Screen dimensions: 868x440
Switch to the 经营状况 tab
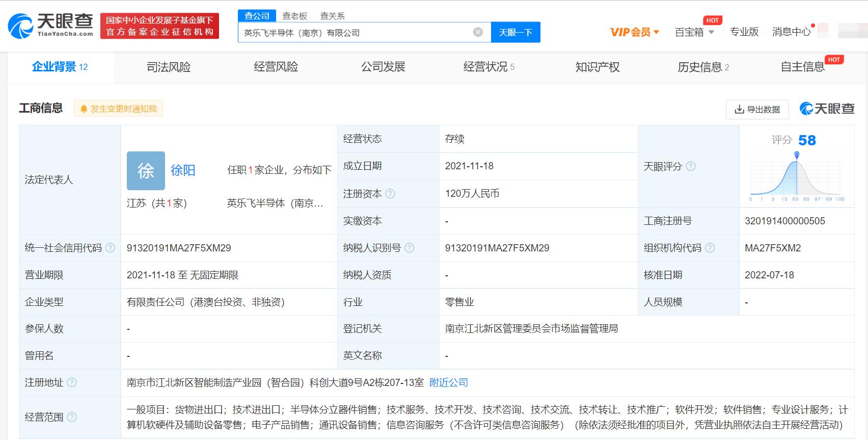click(x=489, y=67)
